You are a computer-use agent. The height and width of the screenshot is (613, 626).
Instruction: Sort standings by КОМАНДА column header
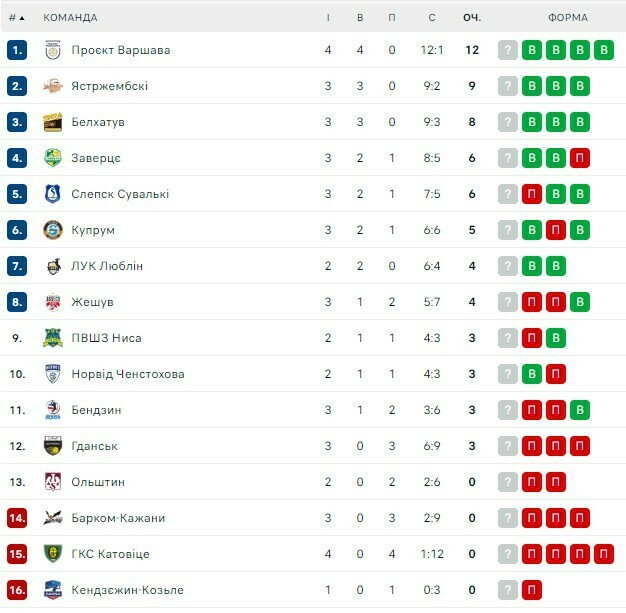[70, 17]
